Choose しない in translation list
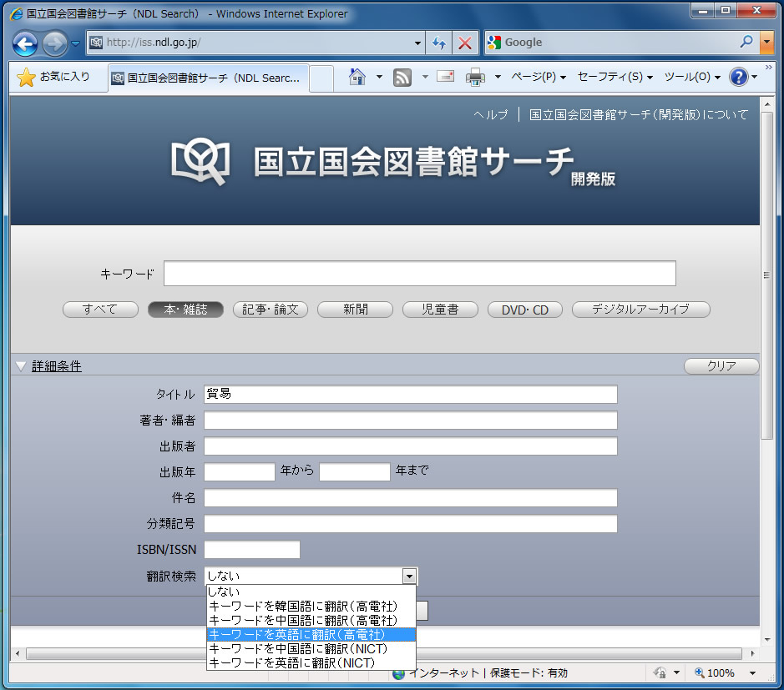The width and height of the screenshot is (784, 690). point(311,592)
